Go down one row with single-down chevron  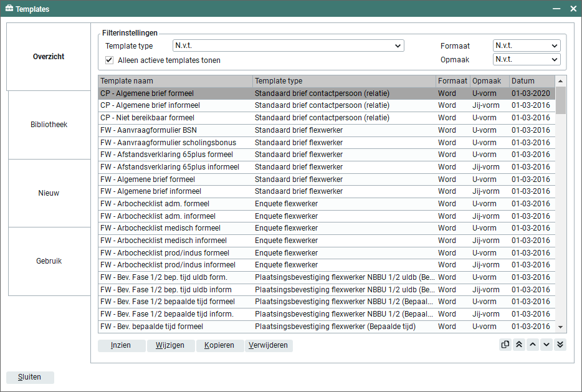[x=546, y=345]
